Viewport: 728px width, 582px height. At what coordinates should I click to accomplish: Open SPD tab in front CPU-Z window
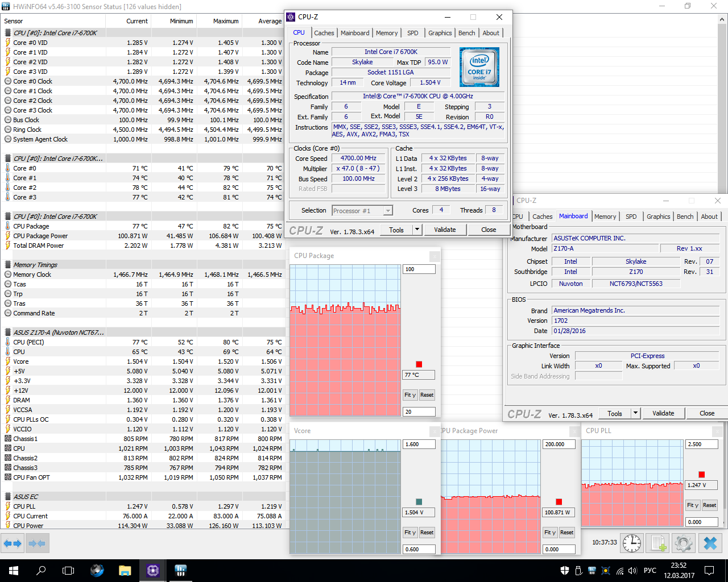tap(413, 33)
